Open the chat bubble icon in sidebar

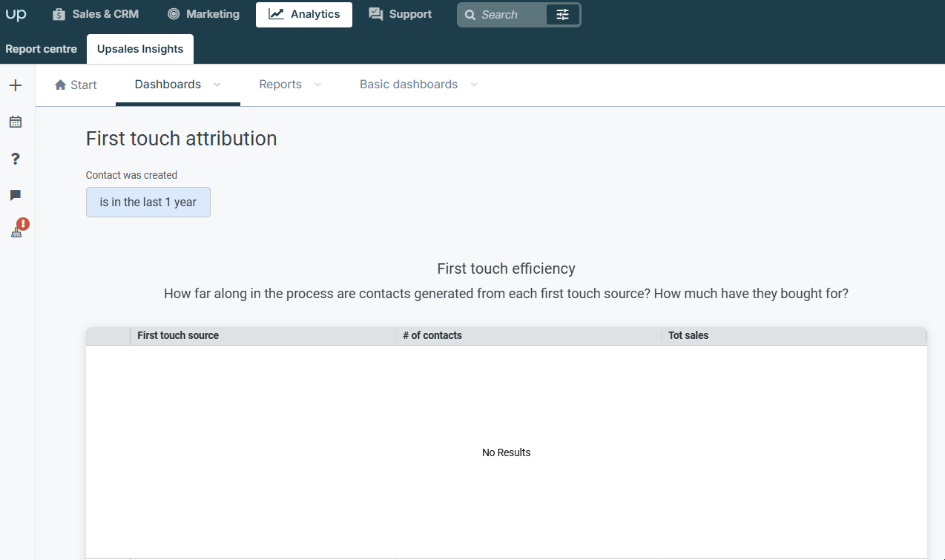click(16, 195)
